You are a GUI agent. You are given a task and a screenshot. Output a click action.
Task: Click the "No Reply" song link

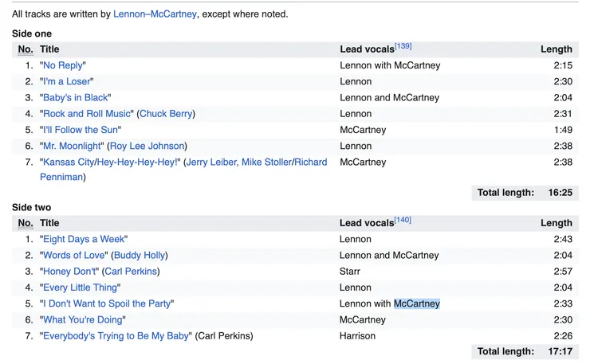(63, 65)
